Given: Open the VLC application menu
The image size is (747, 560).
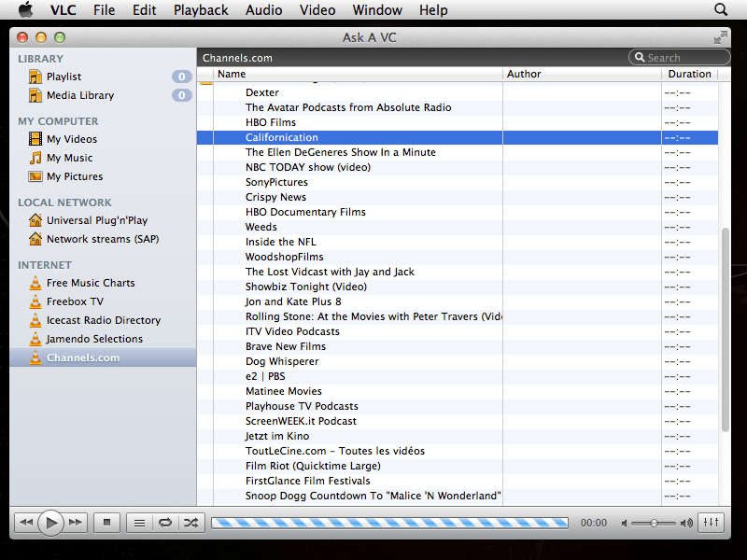Looking at the screenshot, I should coord(63,10).
